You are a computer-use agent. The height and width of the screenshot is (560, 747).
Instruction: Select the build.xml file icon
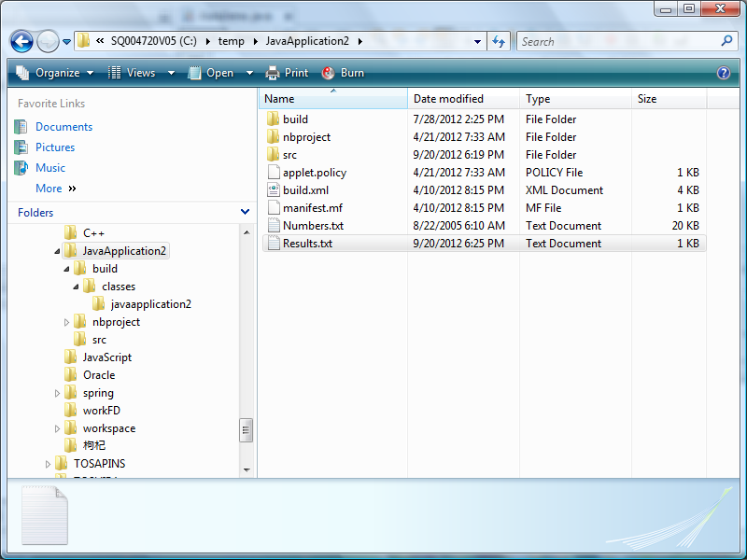pos(274,190)
